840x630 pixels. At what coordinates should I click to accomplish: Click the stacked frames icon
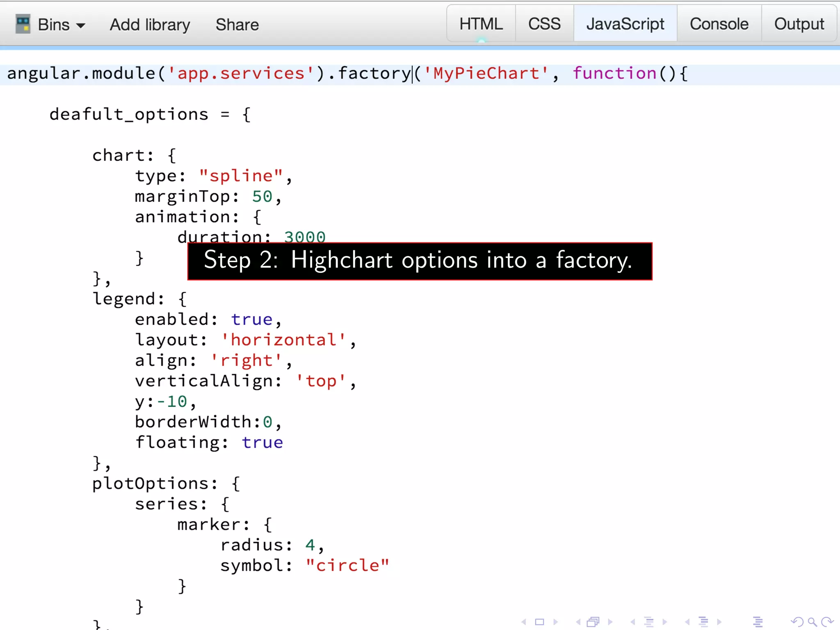coord(593,622)
